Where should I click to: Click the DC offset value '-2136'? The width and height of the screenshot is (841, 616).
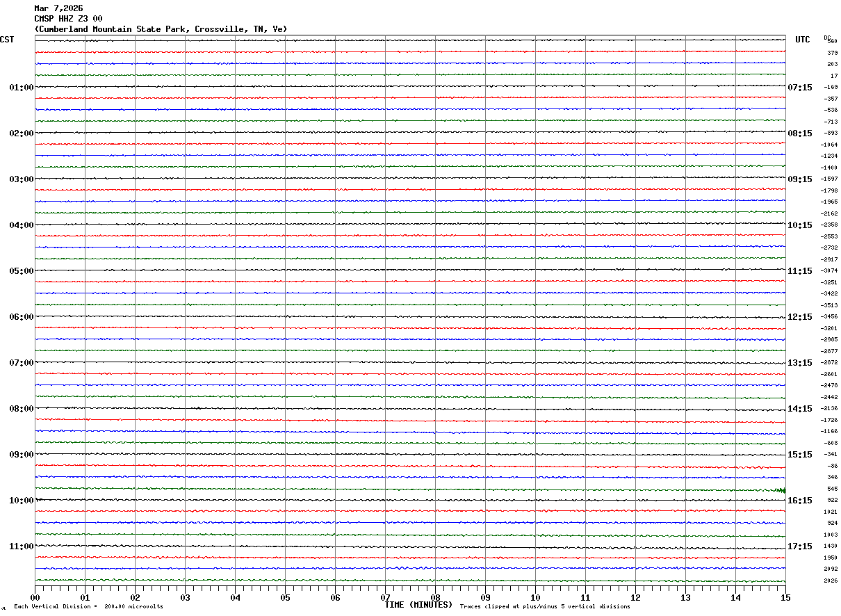829,408
